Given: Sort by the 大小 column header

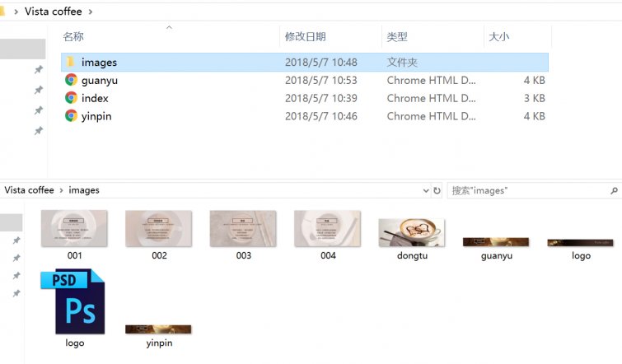Looking at the screenshot, I should 499,37.
